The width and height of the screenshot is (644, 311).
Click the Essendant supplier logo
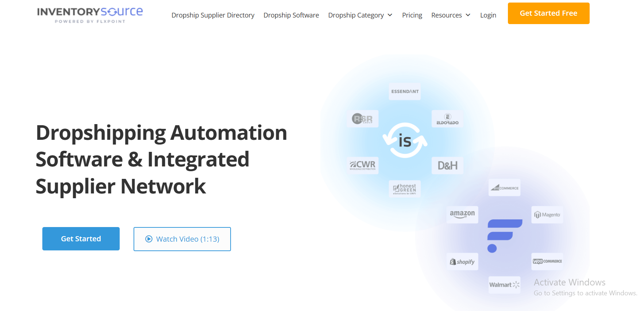point(405,92)
